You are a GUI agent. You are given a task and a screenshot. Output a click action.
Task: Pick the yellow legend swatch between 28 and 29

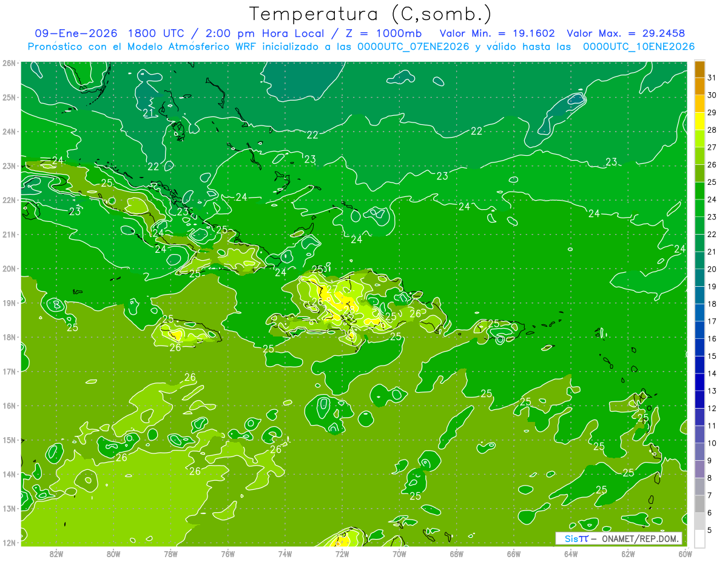coord(699,121)
